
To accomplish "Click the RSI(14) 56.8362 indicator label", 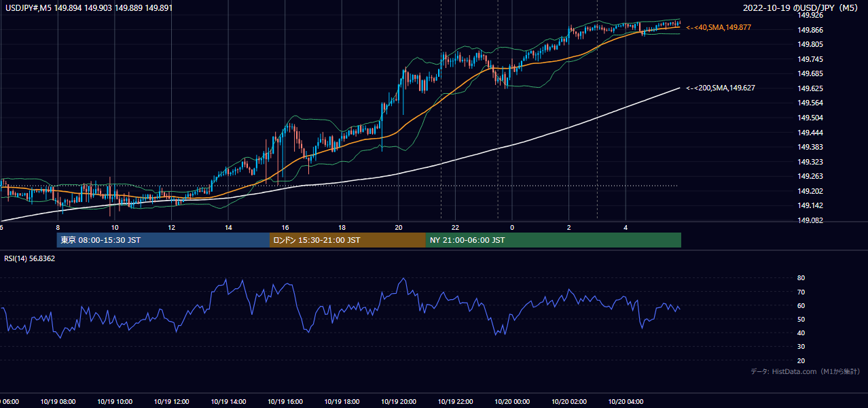I will click(x=30, y=258).
